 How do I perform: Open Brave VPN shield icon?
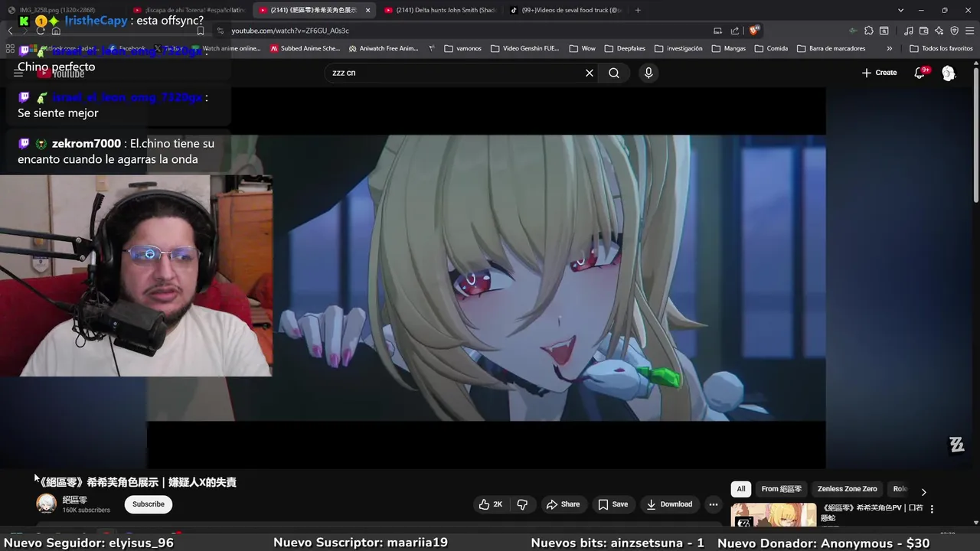954,31
